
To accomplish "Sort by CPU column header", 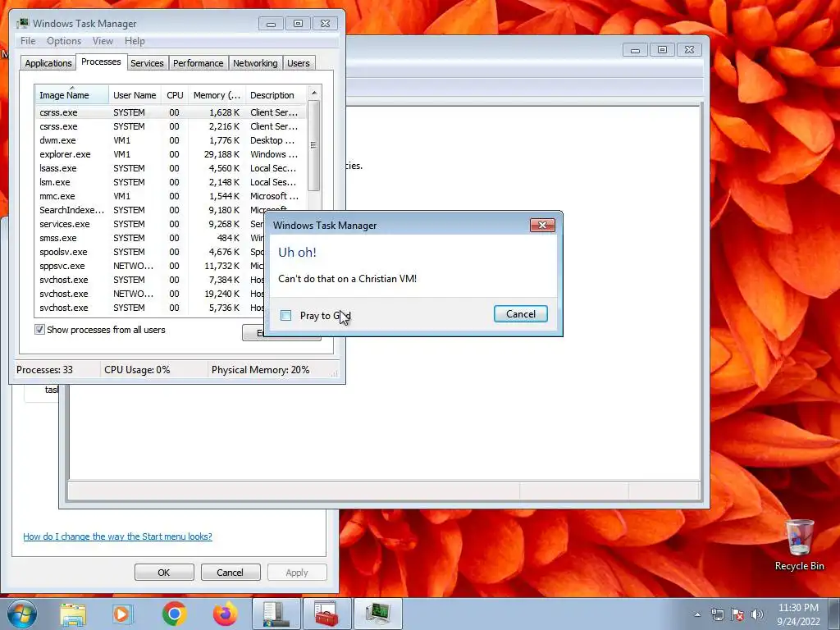I will pyautogui.click(x=175, y=95).
